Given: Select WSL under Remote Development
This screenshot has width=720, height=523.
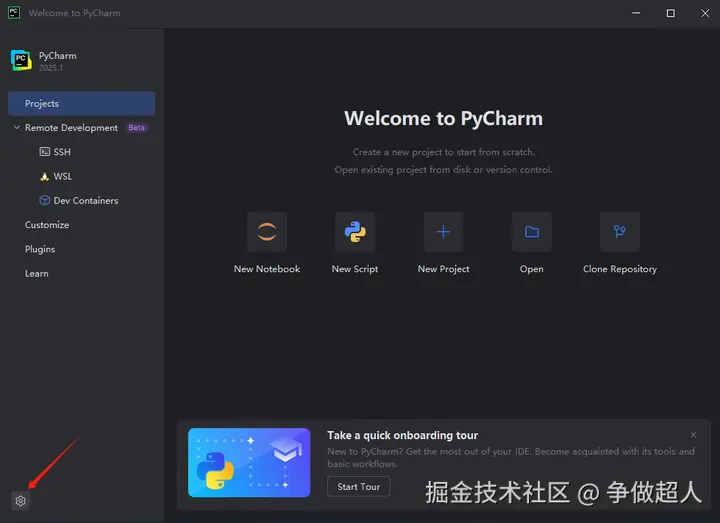Looking at the screenshot, I should (x=63, y=176).
